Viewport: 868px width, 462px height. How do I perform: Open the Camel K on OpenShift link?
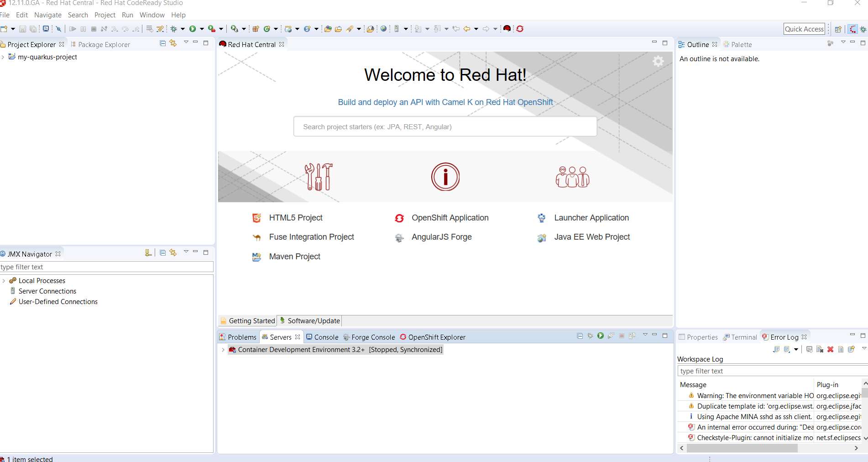445,102
